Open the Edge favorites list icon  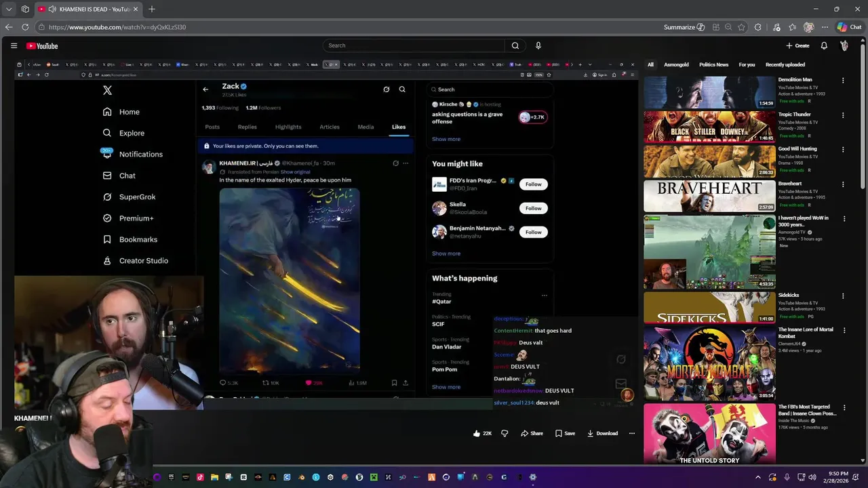[x=792, y=27]
